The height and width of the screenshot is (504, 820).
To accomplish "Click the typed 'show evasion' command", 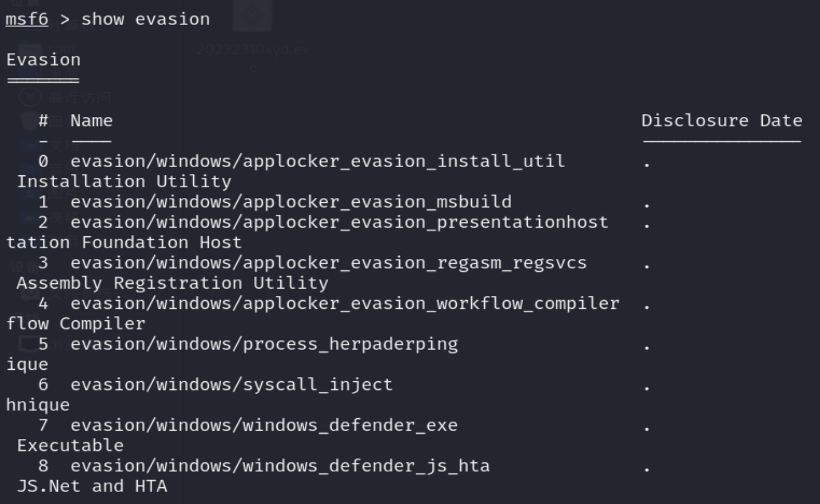I will (146, 19).
